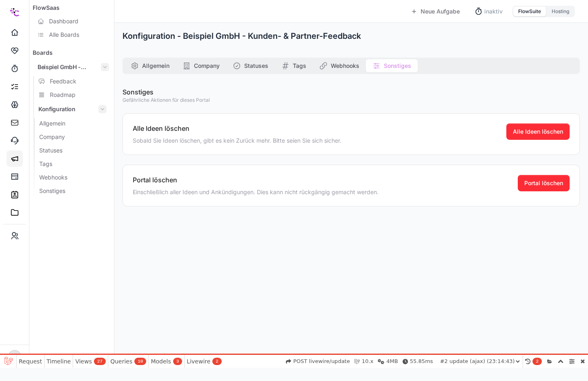Open the debugbar request selector dropdown
588x381 pixels.
tap(480, 361)
